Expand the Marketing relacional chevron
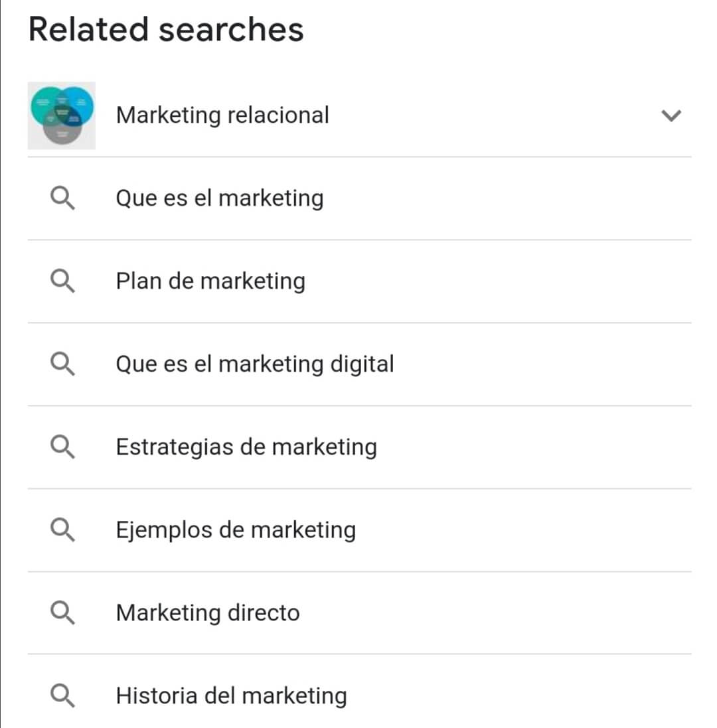The width and height of the screenshot is (717, 728). [x=672, y=115]
